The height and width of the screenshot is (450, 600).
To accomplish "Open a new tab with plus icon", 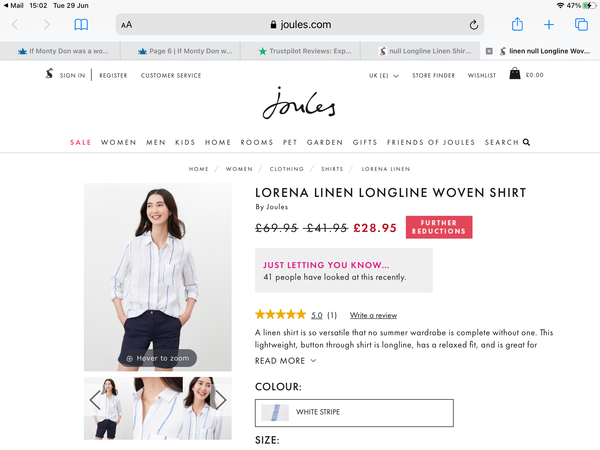I will 549,24.
